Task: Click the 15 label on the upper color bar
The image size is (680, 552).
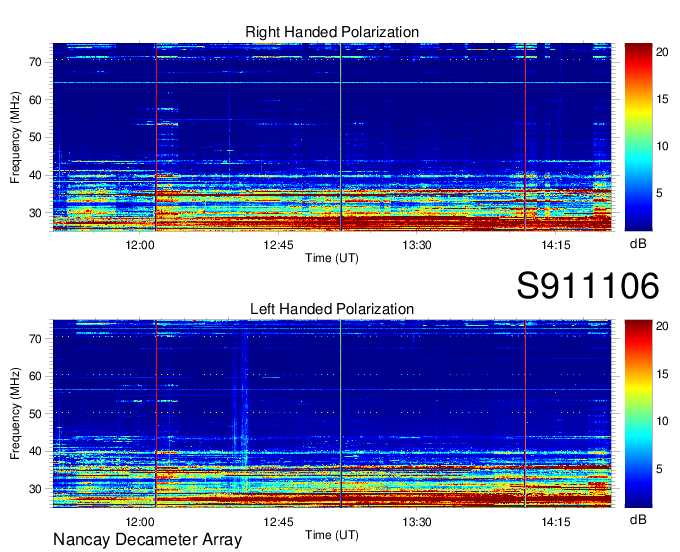Action: pos(662,99)
